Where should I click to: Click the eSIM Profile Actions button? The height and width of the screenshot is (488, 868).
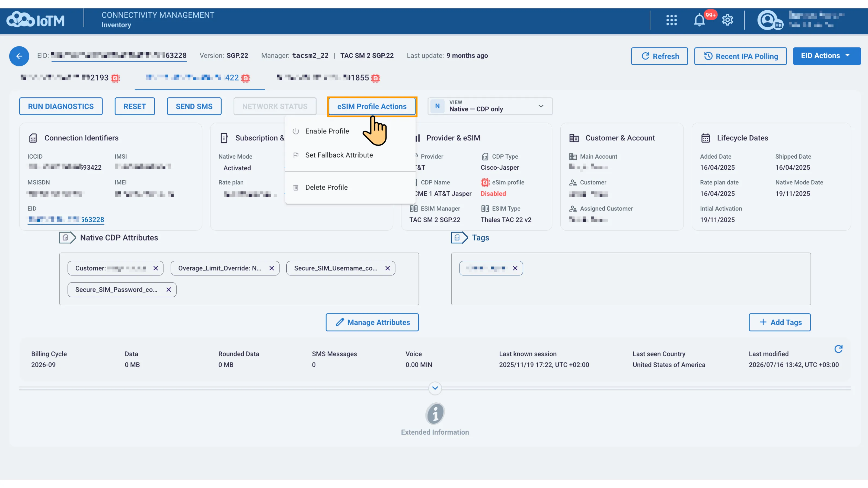click(372, 107)
